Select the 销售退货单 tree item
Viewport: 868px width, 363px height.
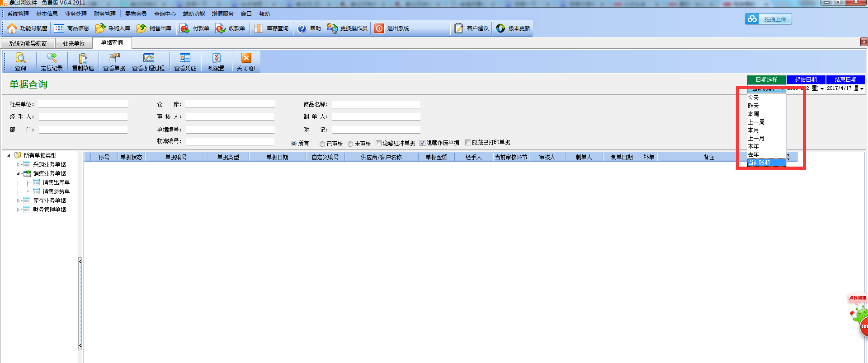click(x=56, y=191)
